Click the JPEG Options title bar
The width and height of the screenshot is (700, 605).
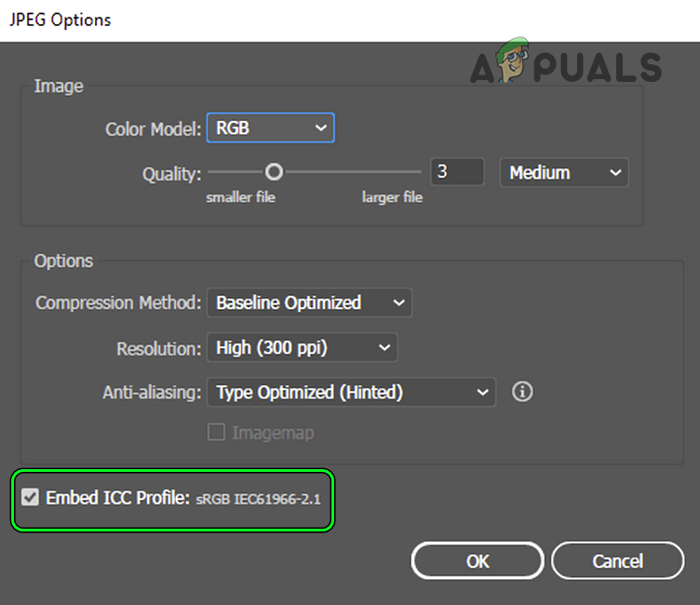click(279, 19)
